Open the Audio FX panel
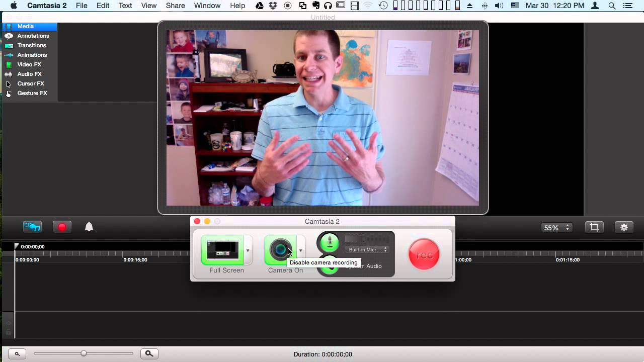Viewport: 644px width, 362px height. 29,74
